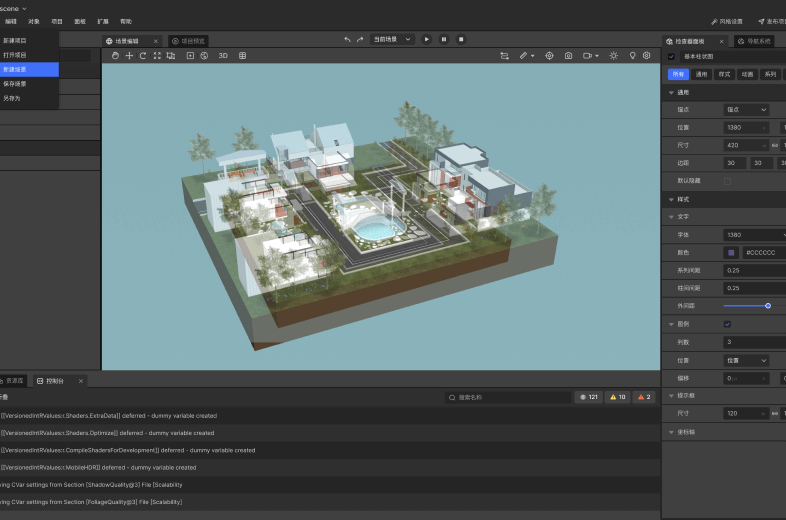The height and width of the screenshot is (520, 786).
Task: Open the 当前场景 dropdown
Action: (x=392, y=39)
